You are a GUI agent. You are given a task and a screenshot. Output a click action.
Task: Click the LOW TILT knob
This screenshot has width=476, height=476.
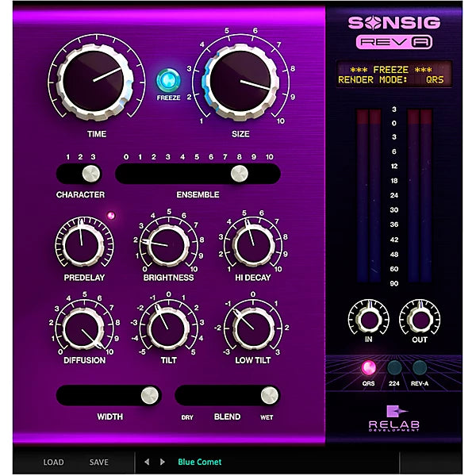pyautogui.click(x=251, y=327)
